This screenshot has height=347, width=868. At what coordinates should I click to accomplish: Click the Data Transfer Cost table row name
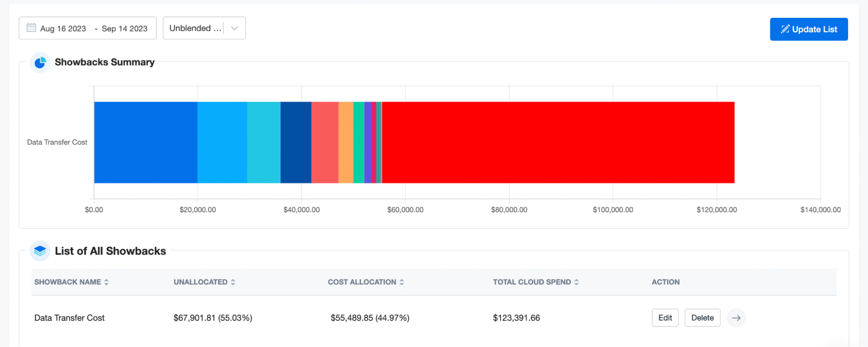tap(69, 318)
